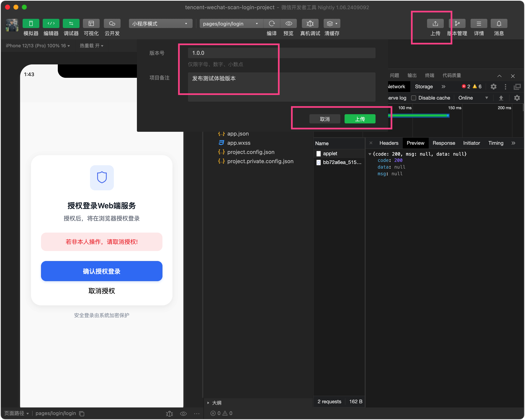Expand the 大纲 outline section
This screenshot has width=525, height=420.
214,403
